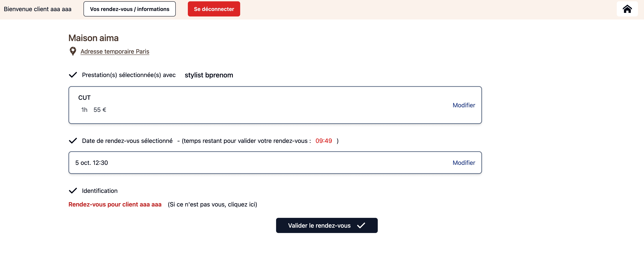Screen dimensions: 644x254
Task: Click the location pin icon
Action: click(x=73, y=51)
